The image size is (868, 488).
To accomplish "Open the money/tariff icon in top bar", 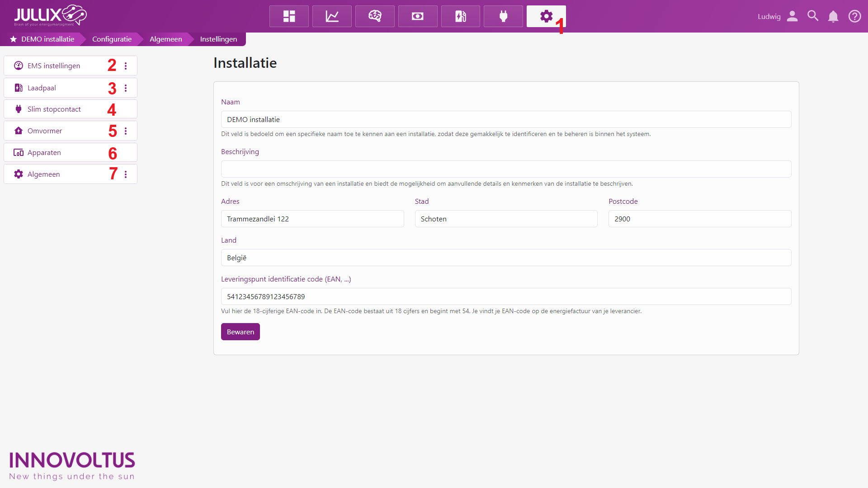I will pos(418,16).
